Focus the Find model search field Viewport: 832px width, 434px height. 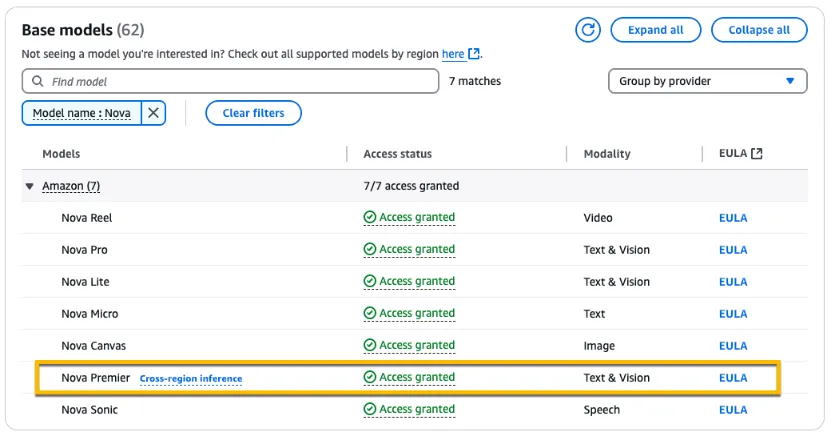[x=230, y=81]
